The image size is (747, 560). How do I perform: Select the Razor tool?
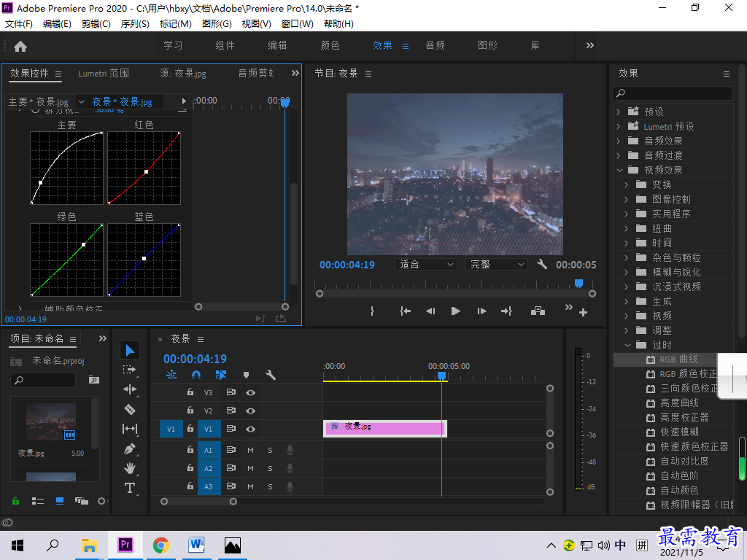(130, 410)
